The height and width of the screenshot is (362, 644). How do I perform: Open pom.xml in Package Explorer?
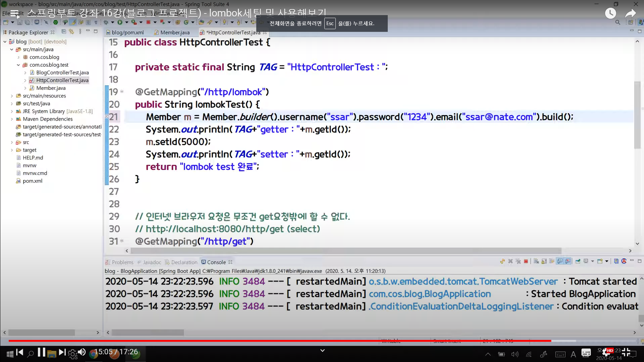[x=33, y=181]
